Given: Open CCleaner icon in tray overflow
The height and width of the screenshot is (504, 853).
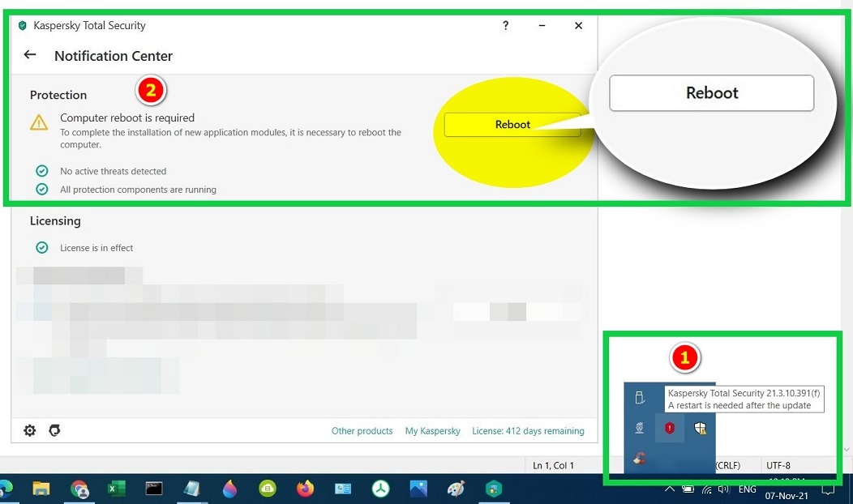Looking at the screenshot, I should (640, 459).
